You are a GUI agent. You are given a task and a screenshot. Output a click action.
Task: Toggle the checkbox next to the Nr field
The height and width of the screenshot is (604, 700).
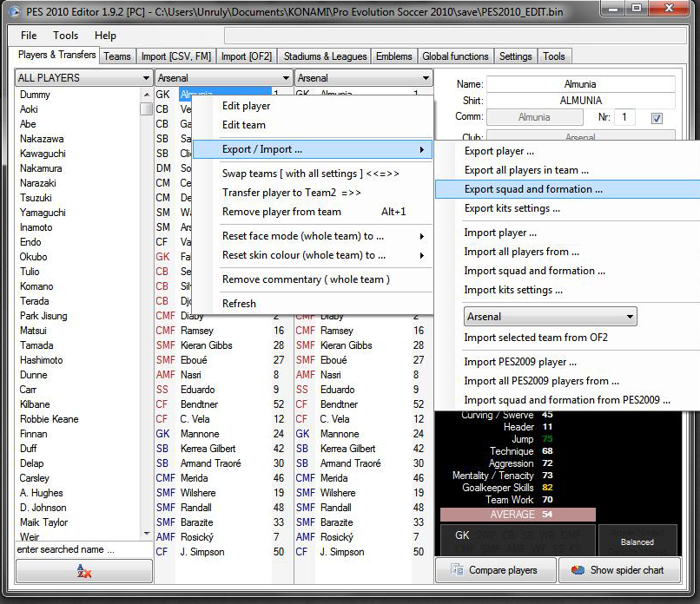[657, 117]
